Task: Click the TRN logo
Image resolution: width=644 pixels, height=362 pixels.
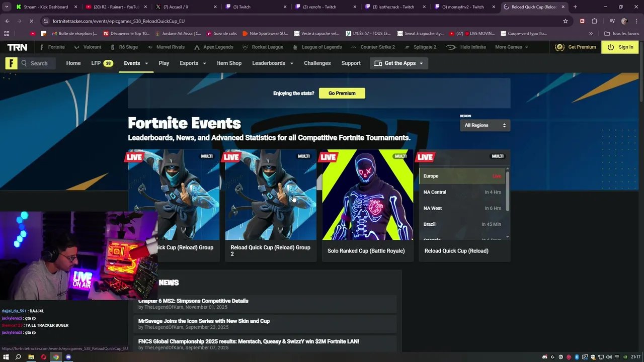Action: pos(17,47)
